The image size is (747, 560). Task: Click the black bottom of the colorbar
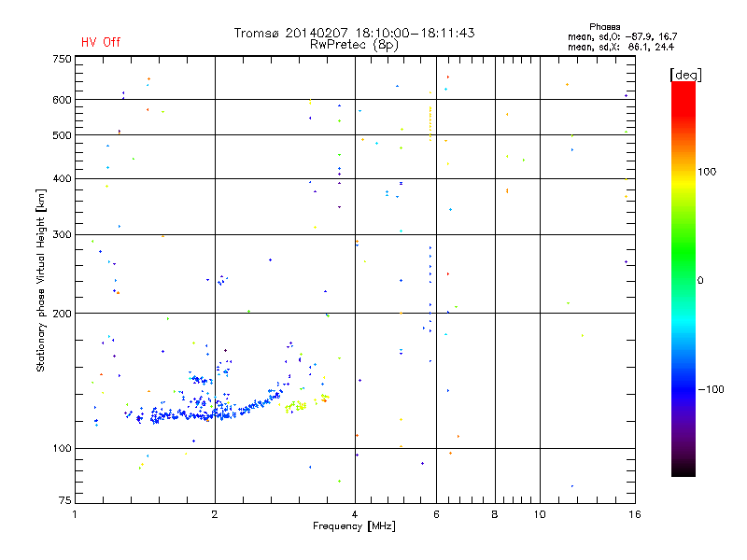(x=684, y=470)
